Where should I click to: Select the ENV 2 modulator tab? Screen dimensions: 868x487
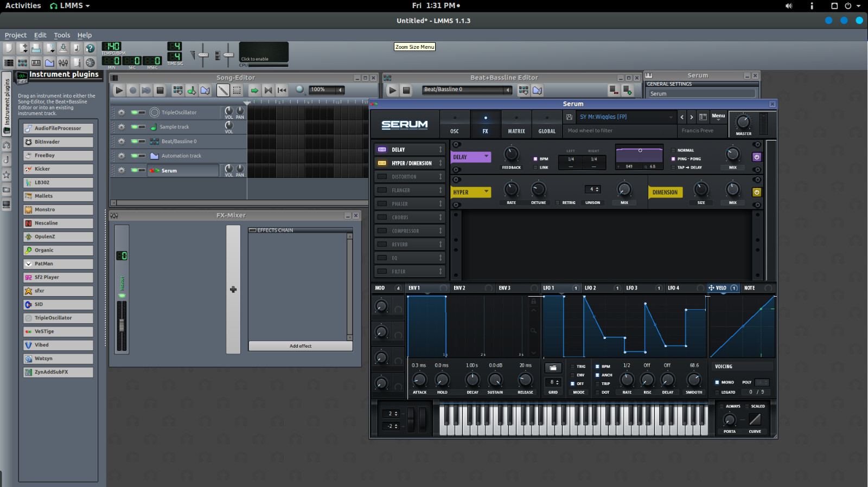(x=473, y=288)
